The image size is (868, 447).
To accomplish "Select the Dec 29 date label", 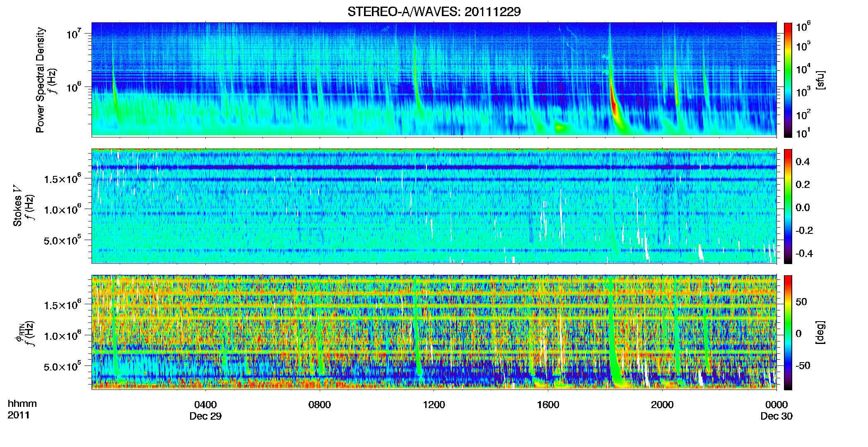I will [205, 416].
